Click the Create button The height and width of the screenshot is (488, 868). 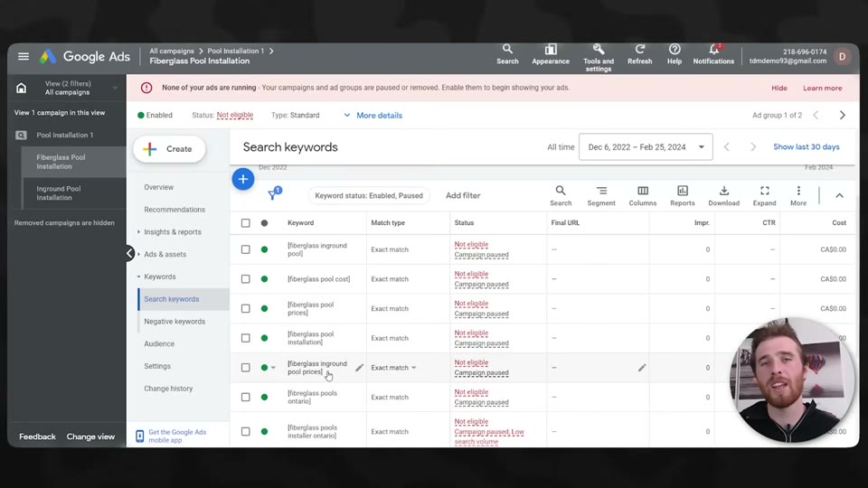(x=169, y=149)
